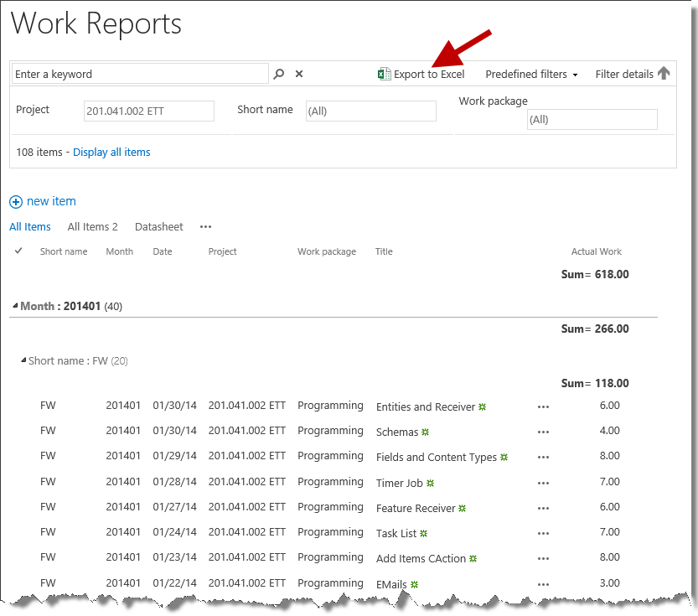Switch to the Datasheet view
Viewport: 698px width, 616px height.
[x=159, y=227]
